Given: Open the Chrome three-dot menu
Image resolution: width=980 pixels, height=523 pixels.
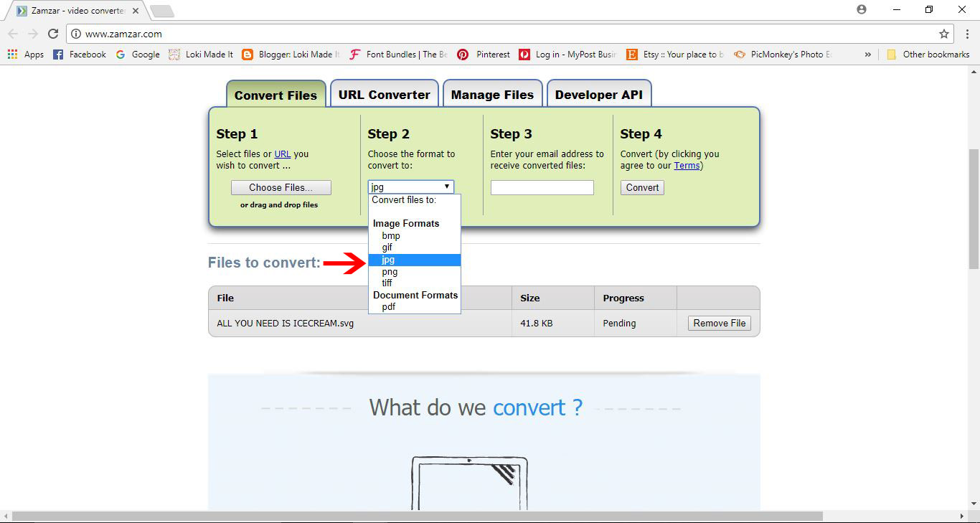Looking at the screenshot, I should [x=966, y=34].
